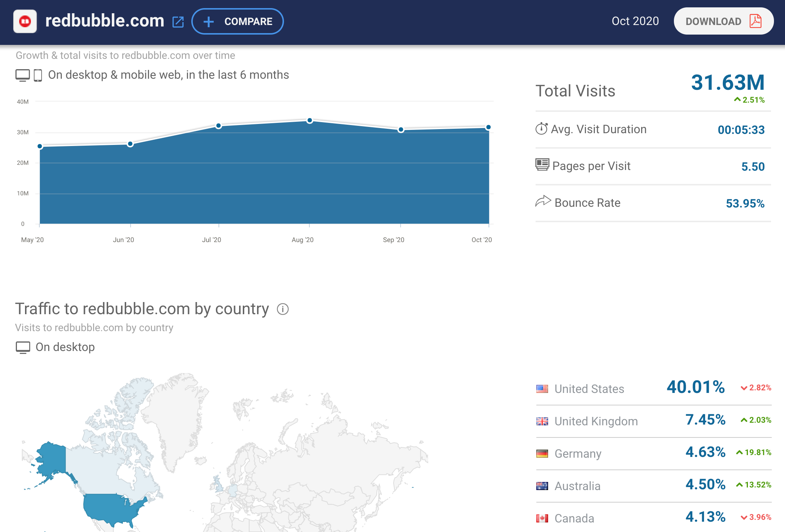Select the May '20 data point
785x532 pixels.
[x=40, y=146]
